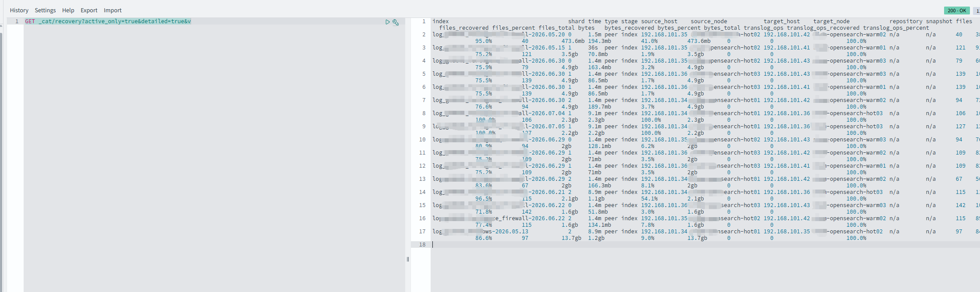This screenshot has height=292, width=980.
Task: Select the 2026.07.05 index date
Action: [x=548, y=126]
